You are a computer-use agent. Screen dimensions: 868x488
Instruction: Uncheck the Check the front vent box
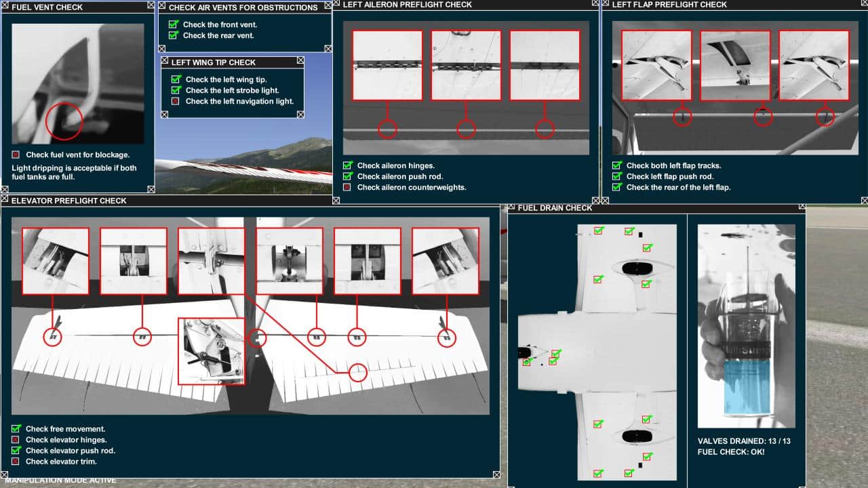tap(173, 24)
